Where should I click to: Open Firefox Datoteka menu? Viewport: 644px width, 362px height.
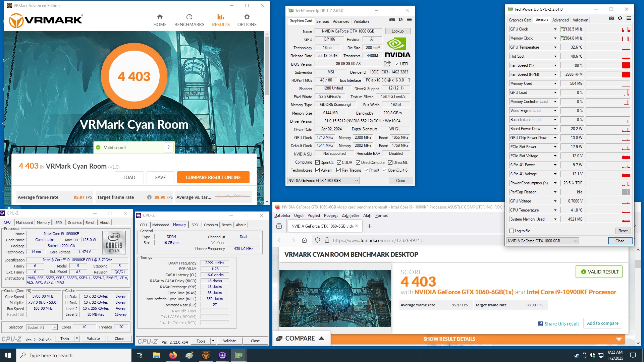coord(282,216)
